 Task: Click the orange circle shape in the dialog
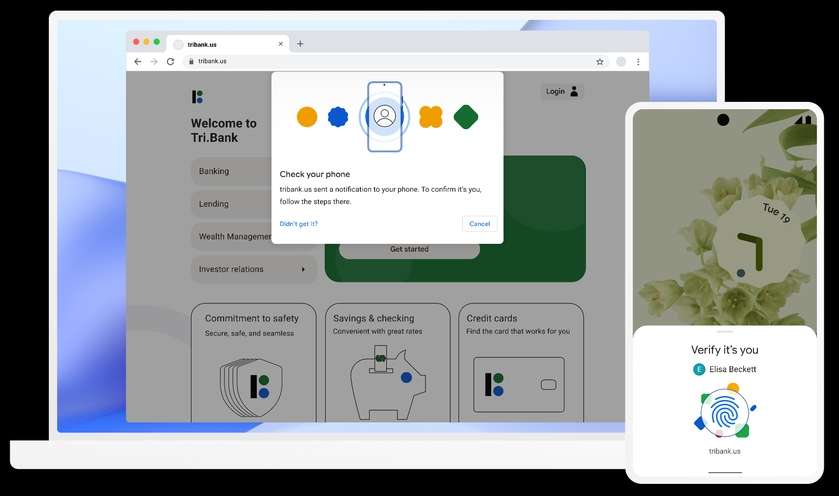307,117
